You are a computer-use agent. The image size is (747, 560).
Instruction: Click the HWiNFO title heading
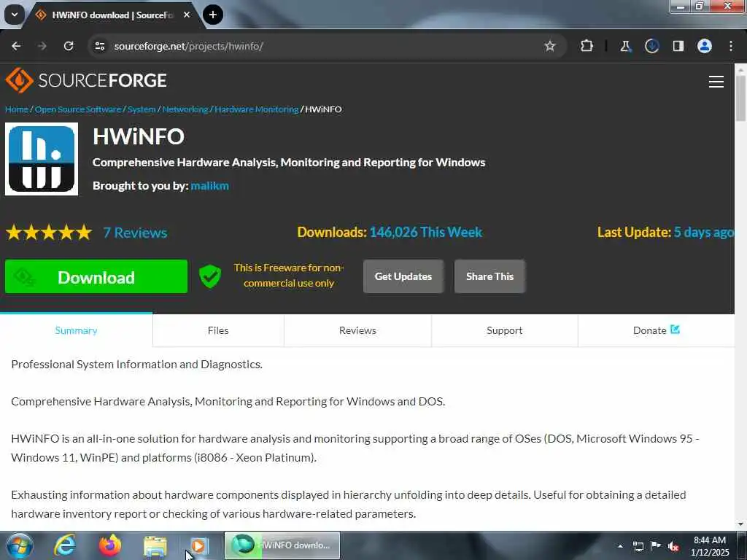139,137
